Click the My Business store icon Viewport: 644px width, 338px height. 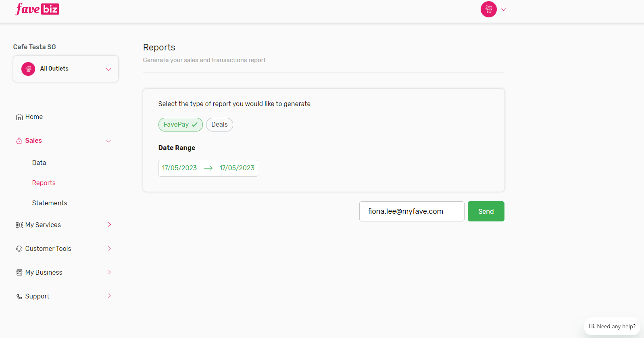click(x=19, y=273)
